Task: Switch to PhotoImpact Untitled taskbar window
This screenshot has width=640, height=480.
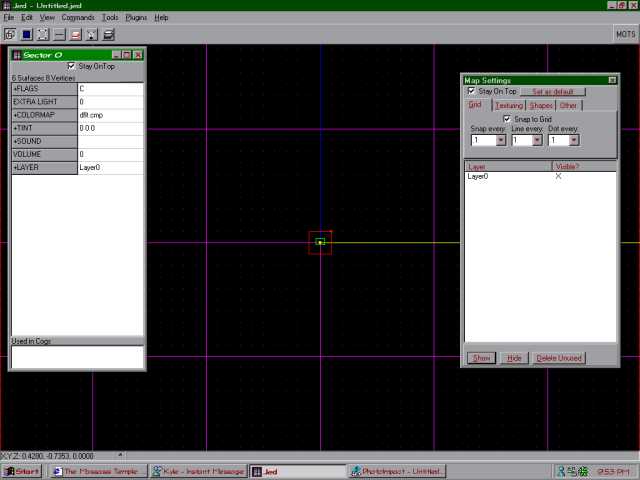Action: coord(398,472)
